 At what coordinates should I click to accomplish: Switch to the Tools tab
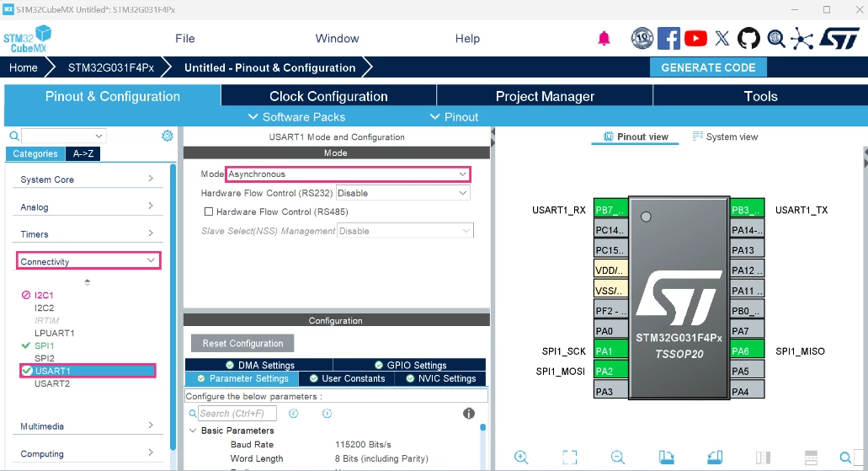pos(760,96)
